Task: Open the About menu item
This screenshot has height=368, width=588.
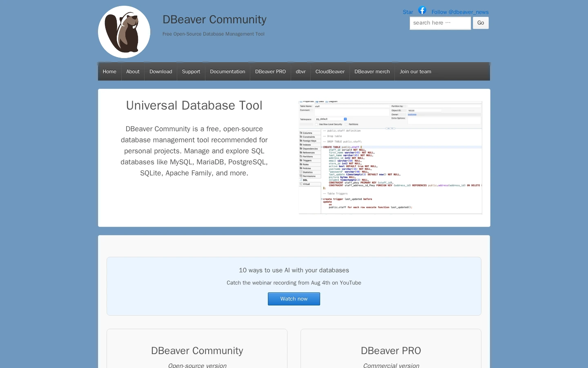Action: point(133,72)
